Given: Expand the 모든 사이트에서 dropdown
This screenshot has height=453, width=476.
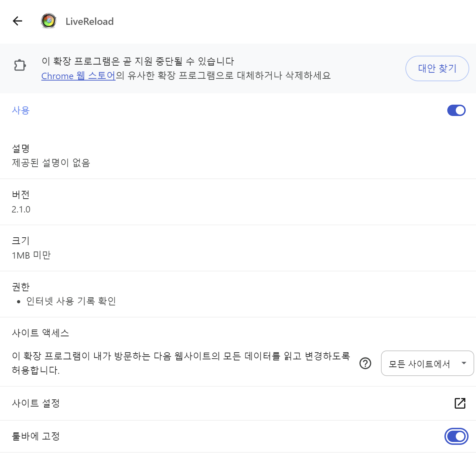Looking at the screenshot, I should pyautogui.click(x=427, y=363).
